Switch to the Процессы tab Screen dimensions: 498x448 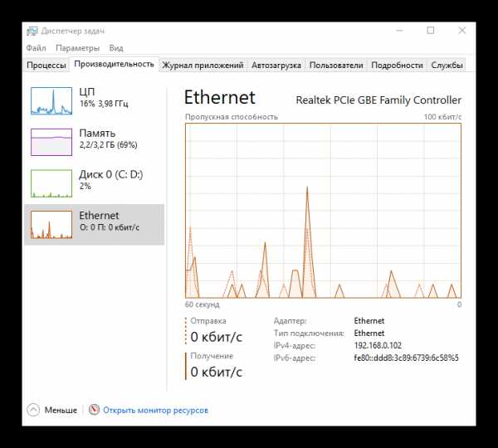coord(46,65)
